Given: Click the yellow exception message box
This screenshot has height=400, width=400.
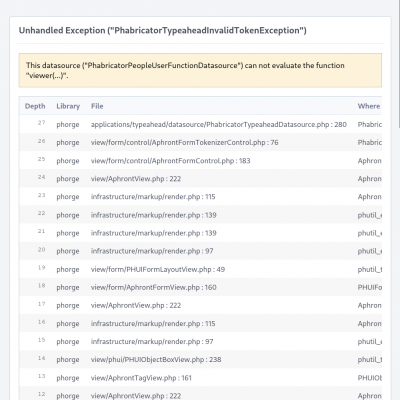Looking at the screenshot, I should tap(200, 70).
